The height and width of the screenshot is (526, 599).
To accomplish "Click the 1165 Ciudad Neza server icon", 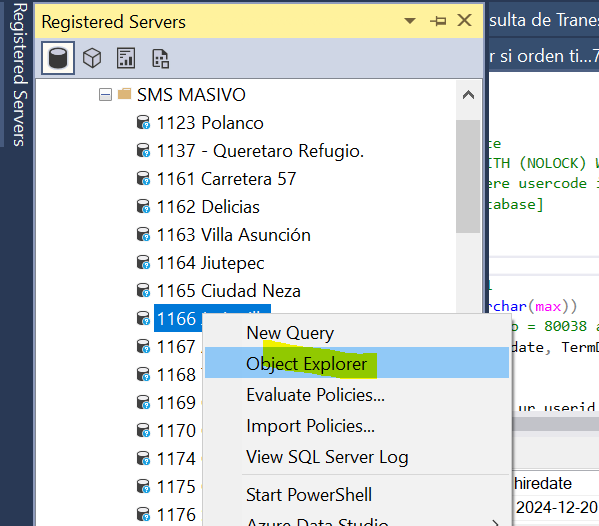I will click(143, 291).
